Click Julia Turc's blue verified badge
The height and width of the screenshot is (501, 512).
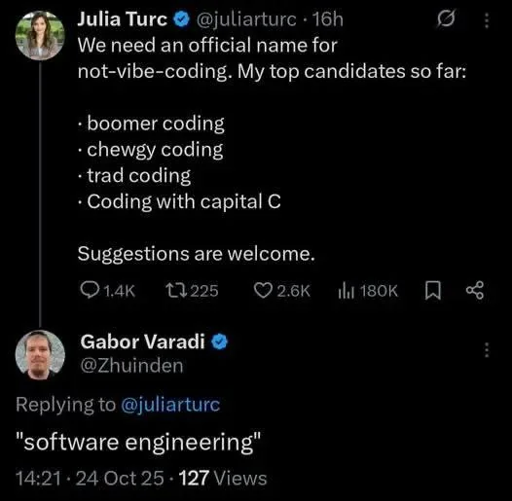(x=181, y=19)
